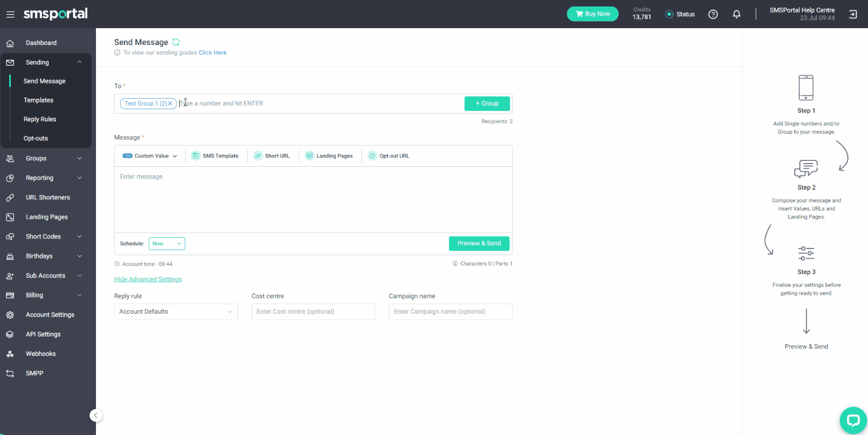Open the hamburger menu icon
The image size is (868, 435).
click(10, 15)
